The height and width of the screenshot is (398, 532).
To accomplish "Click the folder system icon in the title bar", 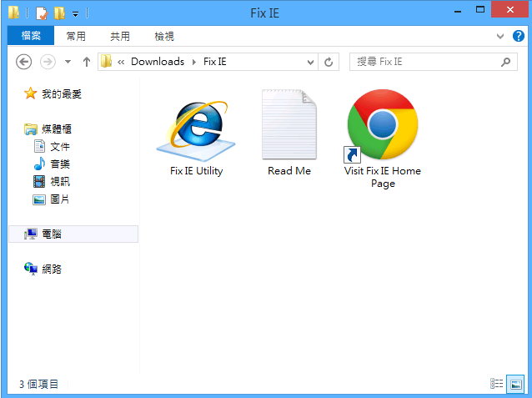I will click(13, 13).
